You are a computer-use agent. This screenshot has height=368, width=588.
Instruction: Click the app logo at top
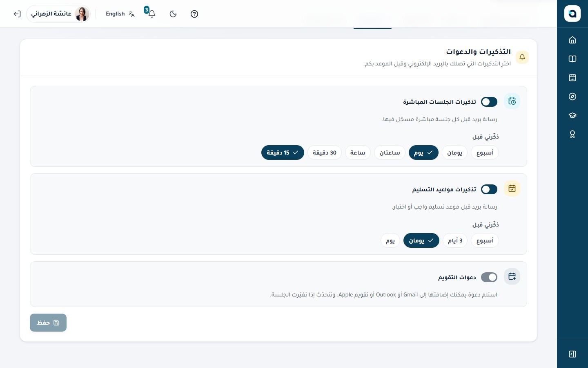point(572,13)
